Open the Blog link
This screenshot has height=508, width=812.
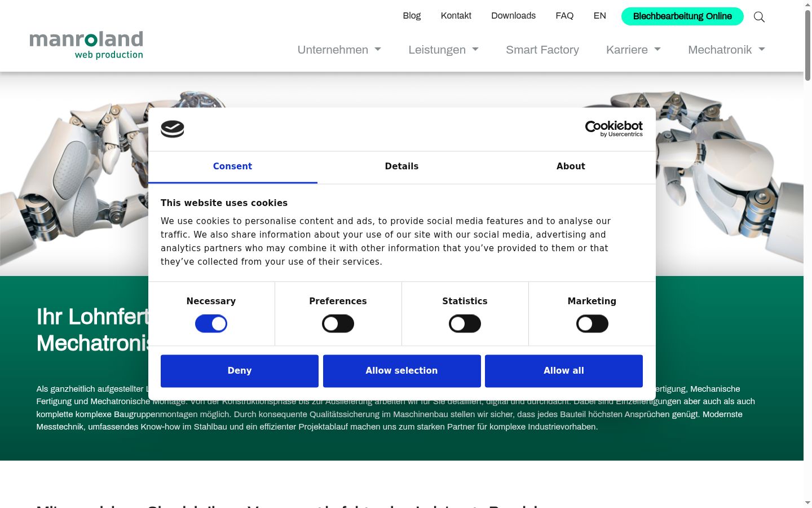(x=412, y=16)
